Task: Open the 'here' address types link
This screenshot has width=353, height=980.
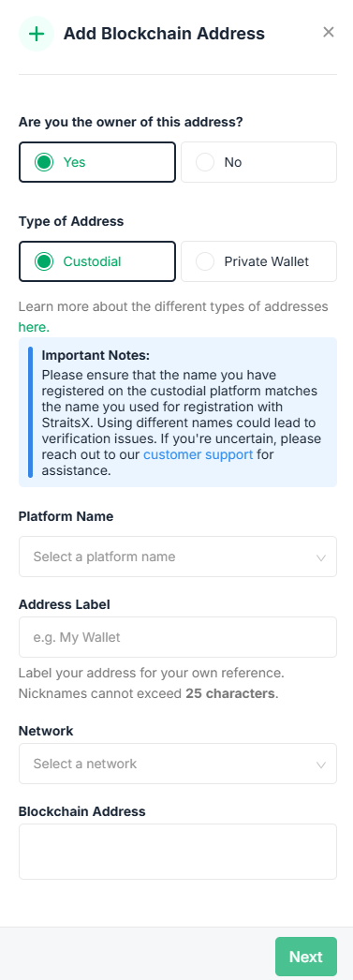Action: (34, 327)
